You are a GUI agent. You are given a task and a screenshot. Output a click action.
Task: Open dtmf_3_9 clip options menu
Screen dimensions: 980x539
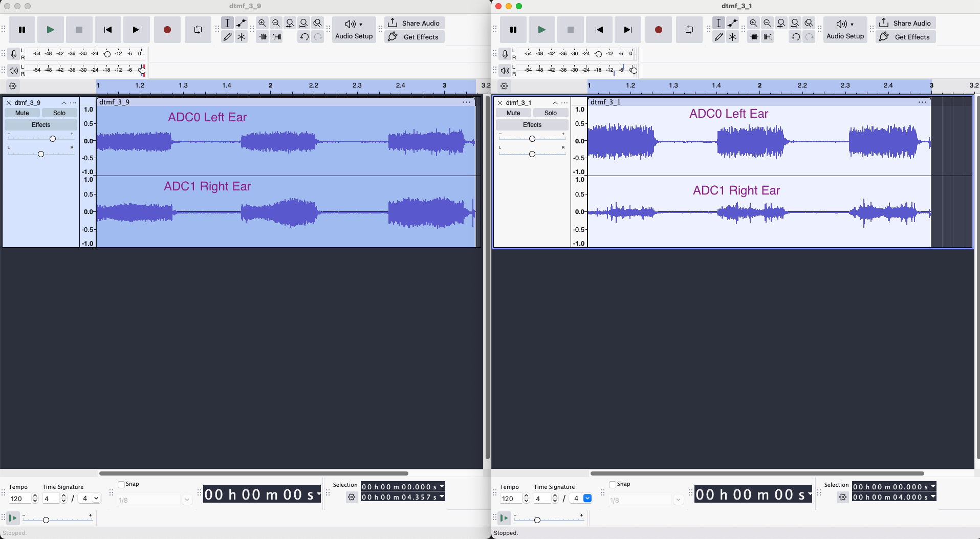[x=466, y=102]
